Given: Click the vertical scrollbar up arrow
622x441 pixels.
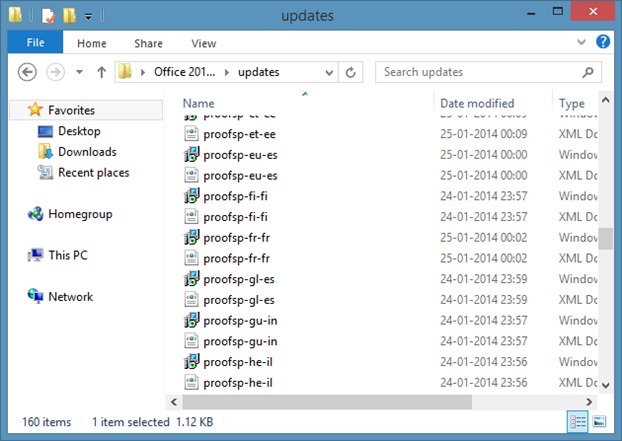Looking at the screenshot, I should click(605, 100).
